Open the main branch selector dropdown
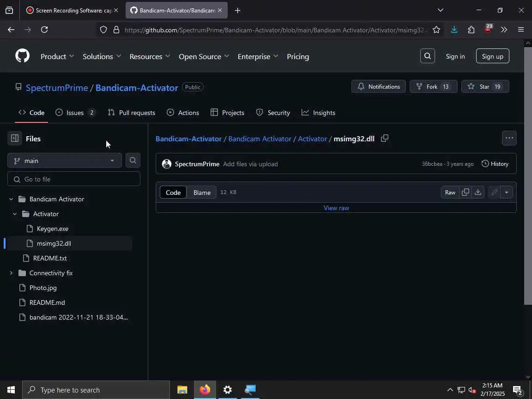 pos(65,161)
